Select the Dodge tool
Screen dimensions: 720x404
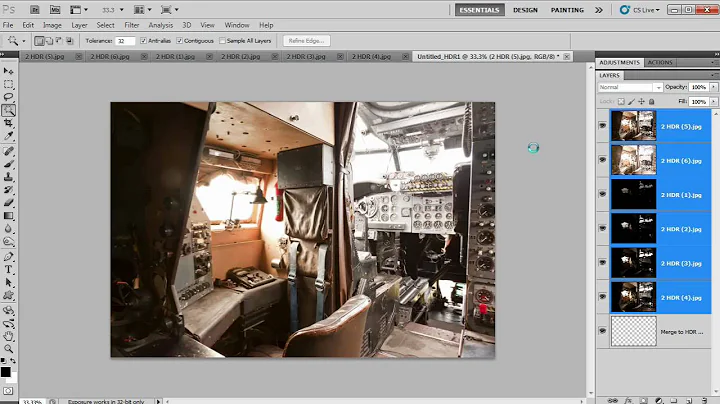pyautogui.click(x=8, y=241)
